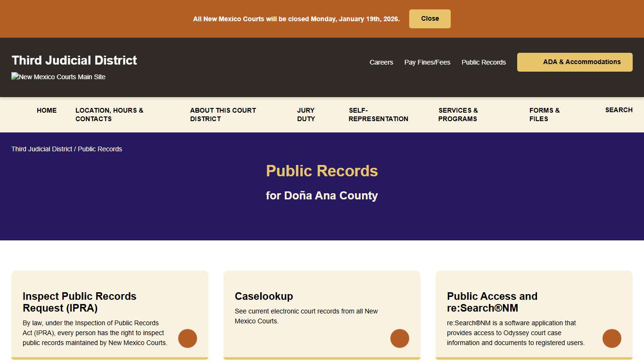Open ADA & Accommodations
644x362 pixels.
575,62
